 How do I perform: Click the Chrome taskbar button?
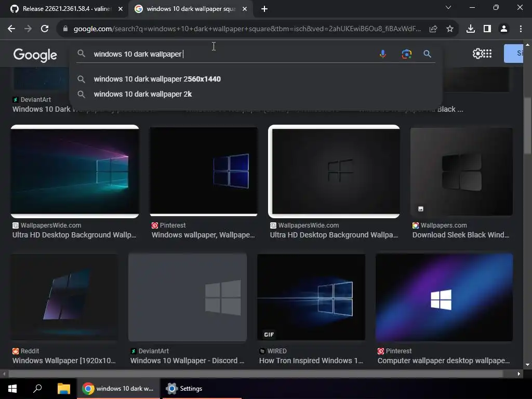pyautogui.click(x=118, y=389)
